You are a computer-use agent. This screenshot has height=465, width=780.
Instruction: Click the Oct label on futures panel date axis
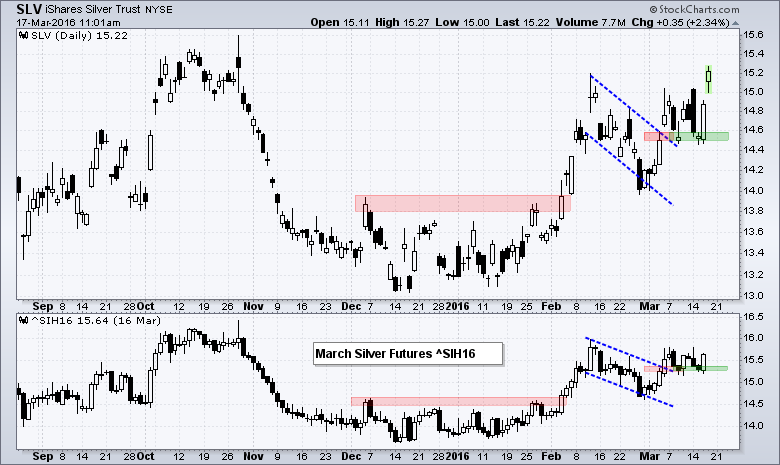tap(146, 457)
